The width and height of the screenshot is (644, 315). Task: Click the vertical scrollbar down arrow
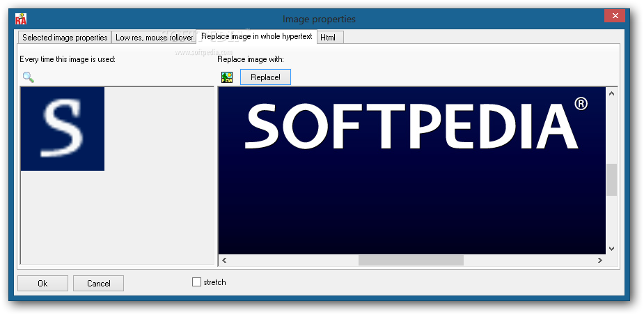(x=611, y=248)
